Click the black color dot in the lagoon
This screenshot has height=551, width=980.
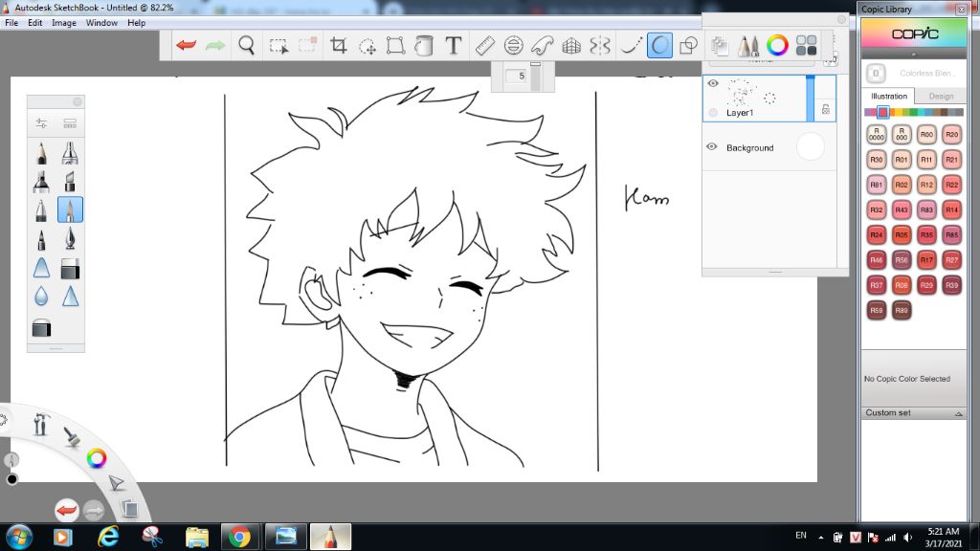point(11,479)
